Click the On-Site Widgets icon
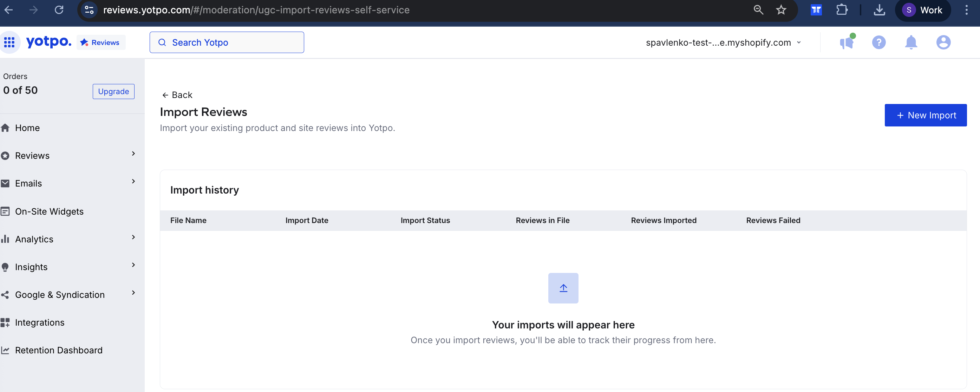 [x=5, y=211]
